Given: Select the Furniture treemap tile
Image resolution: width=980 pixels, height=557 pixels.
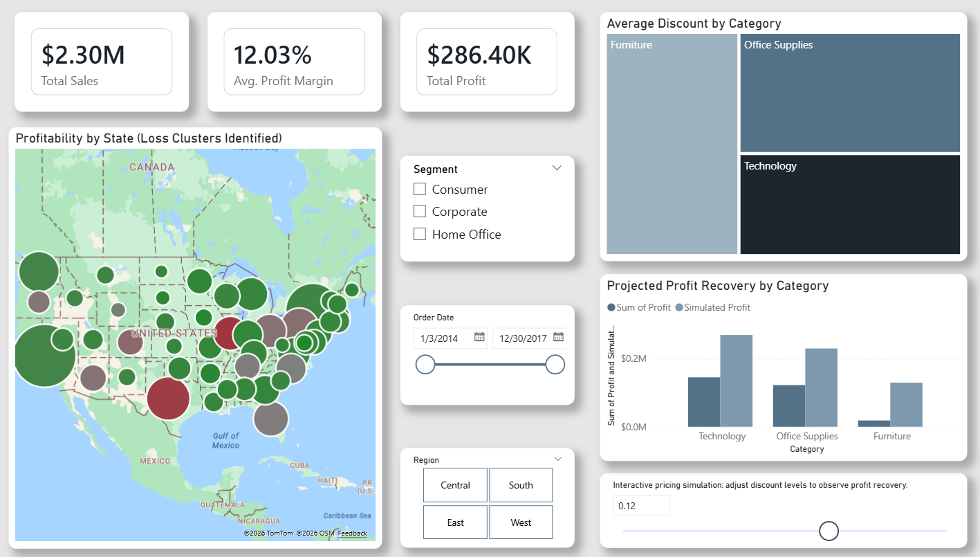Looking at the screenshot, I should [672, 144].
